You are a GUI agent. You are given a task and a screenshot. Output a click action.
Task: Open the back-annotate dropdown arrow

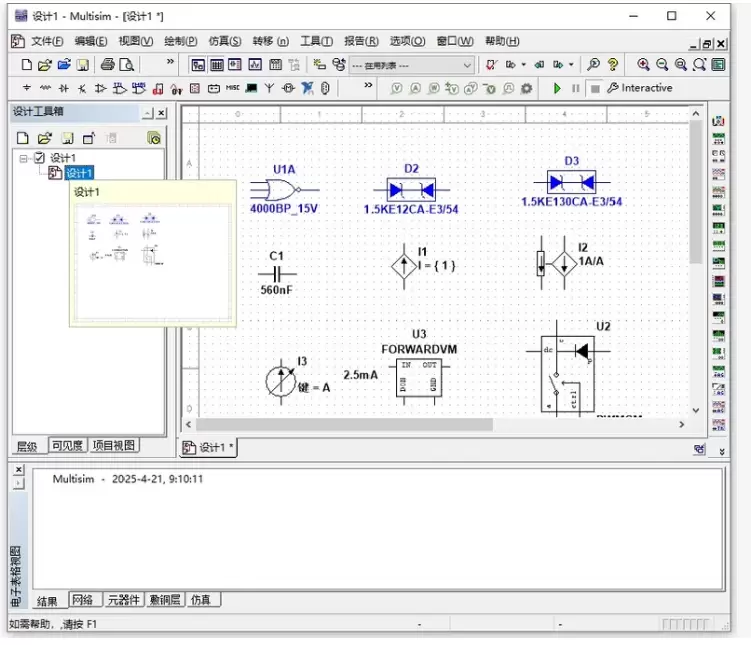(x=523, y=65)
